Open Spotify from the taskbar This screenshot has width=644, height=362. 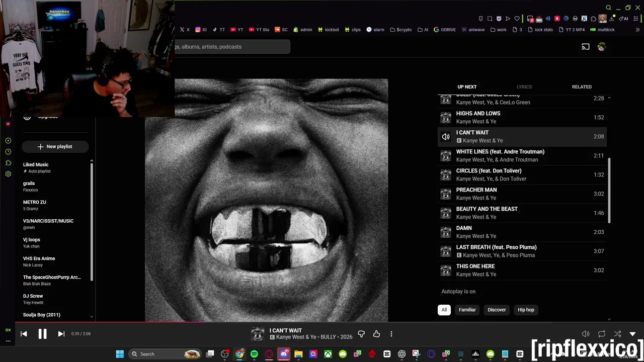click(254, 354)
